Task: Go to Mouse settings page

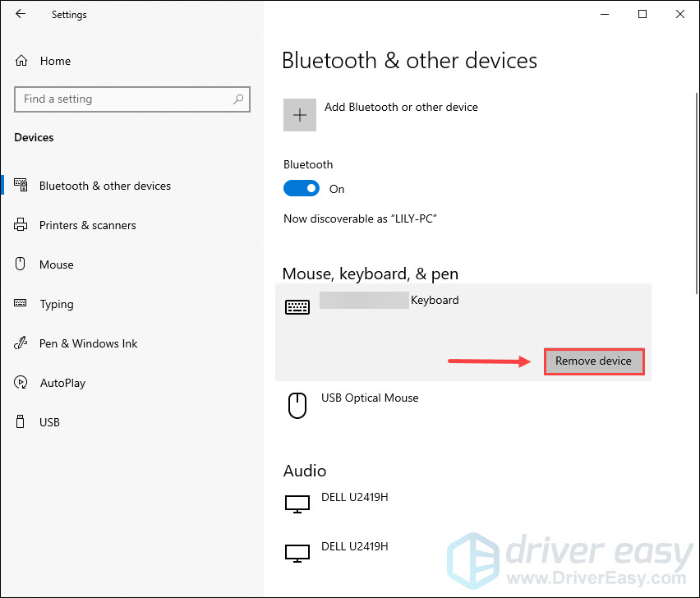Action: (56, 264)
